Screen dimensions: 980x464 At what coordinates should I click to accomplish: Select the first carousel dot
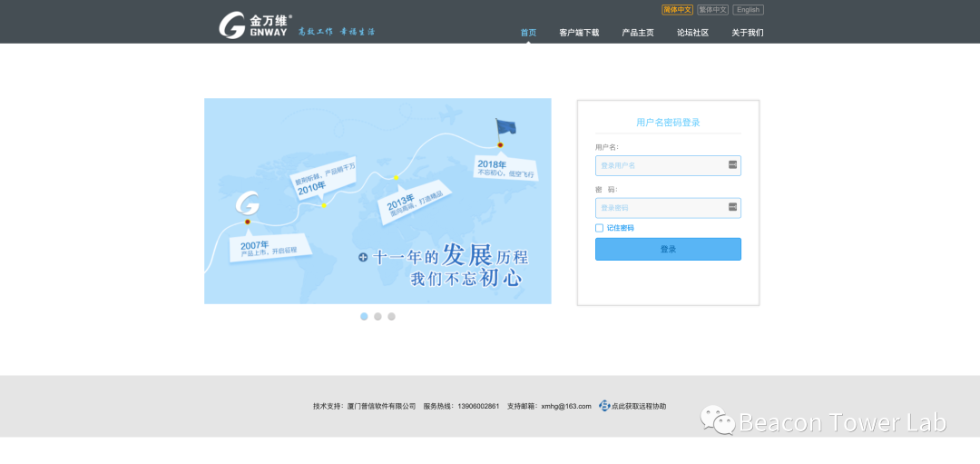[364, 316]
